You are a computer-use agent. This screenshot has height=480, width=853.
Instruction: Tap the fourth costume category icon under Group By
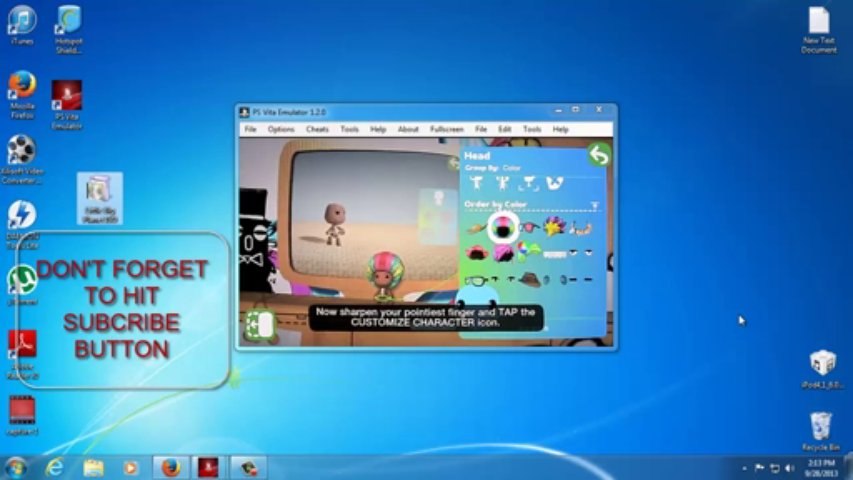554,183
